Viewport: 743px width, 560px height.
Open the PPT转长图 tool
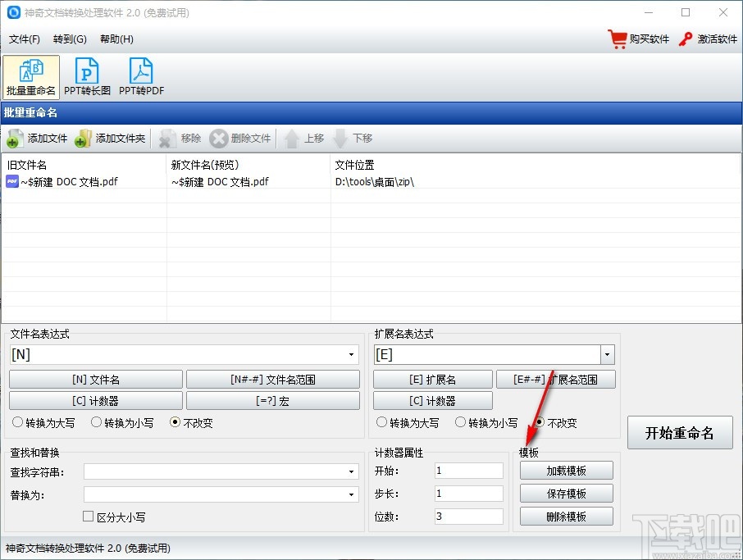[87, 77]
